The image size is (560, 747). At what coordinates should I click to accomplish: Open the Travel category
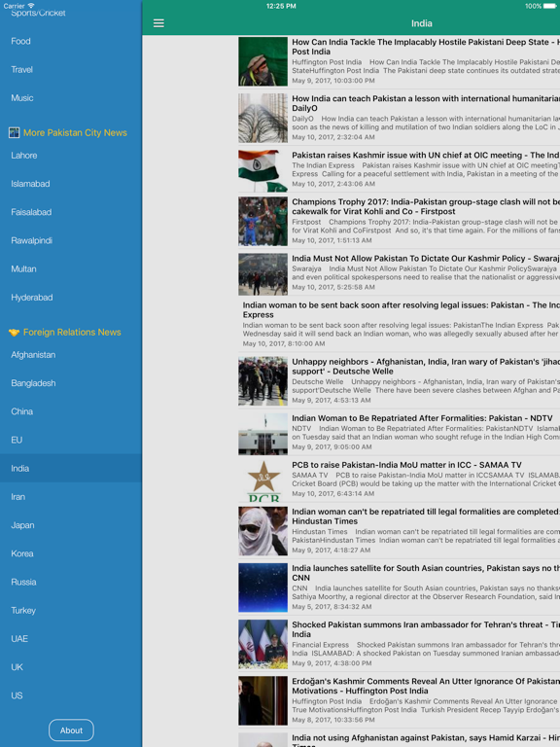click(70, 70)
